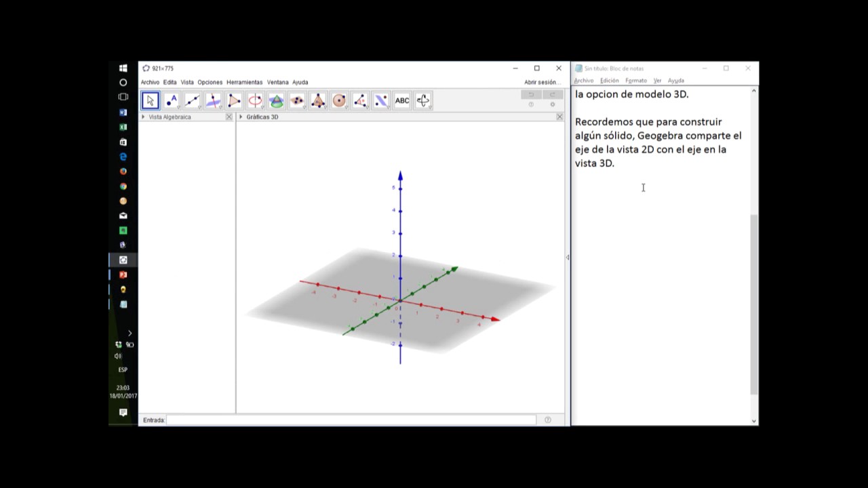This screenshot has height=488, width=868.
Task: Select the Polygon tool
Action: click(234, 101)
